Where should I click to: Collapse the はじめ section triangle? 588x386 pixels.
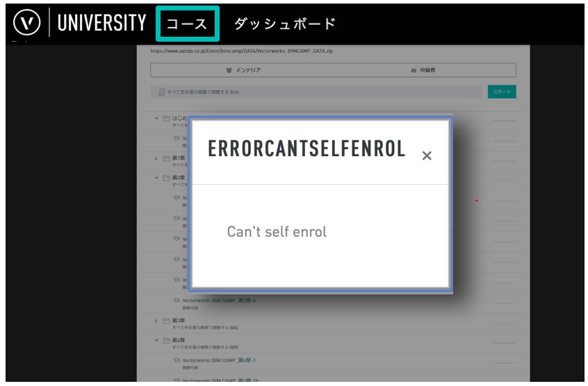pos(156,119)
